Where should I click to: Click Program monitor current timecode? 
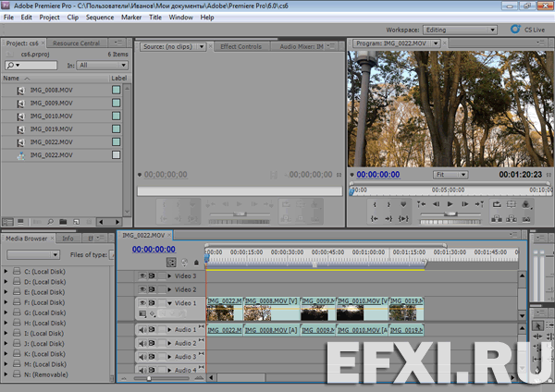(x=378, y=175)
